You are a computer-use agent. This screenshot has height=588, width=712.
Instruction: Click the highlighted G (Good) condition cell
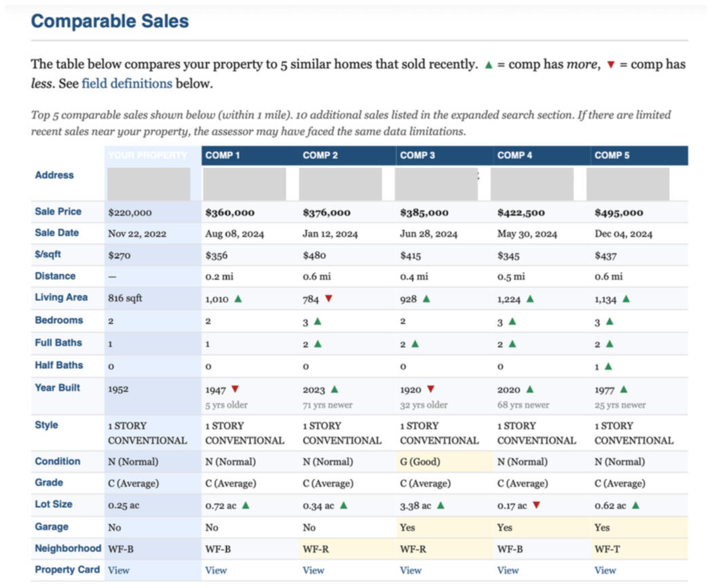[x=420, y=462]
